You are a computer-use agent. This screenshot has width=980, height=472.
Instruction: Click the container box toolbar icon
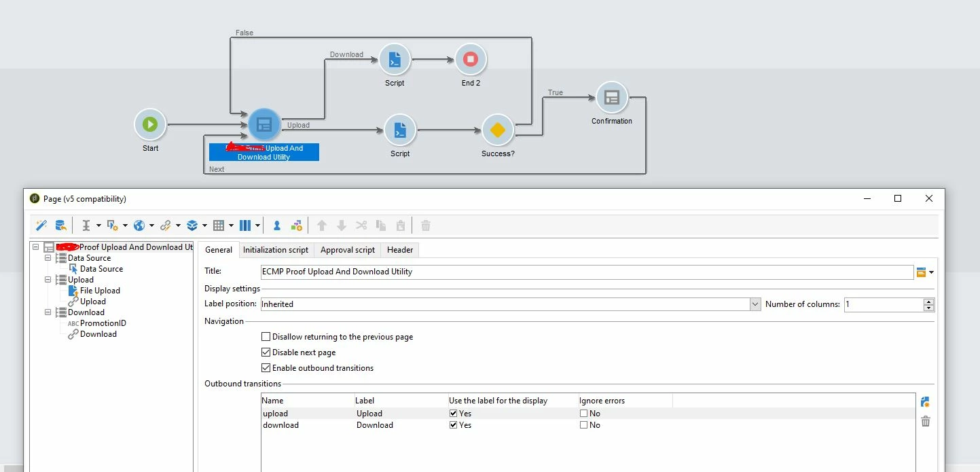[x=192, y=225]
